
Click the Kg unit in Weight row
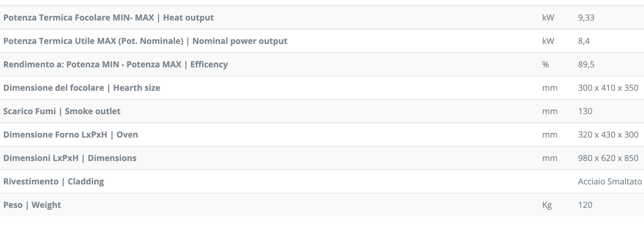point(547,205)
